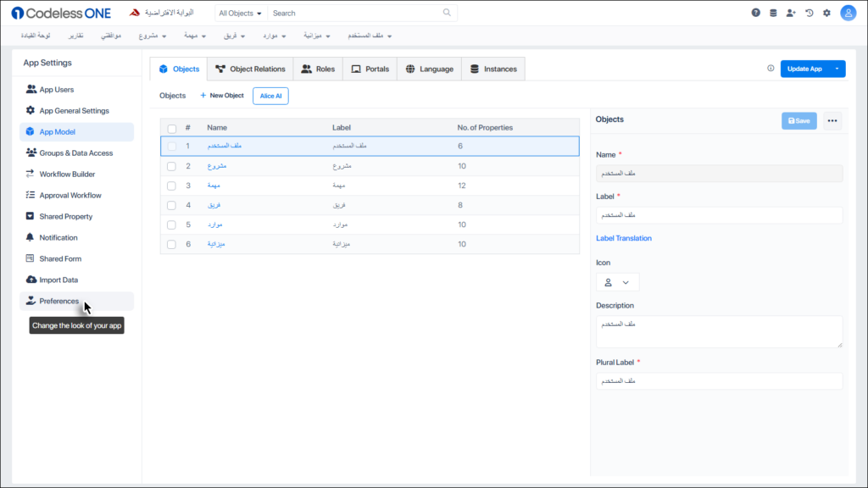This screenshot has width=868, height=488.
Task: Tick the checkbox for row 3 مهمة
Action: (171, 186)
